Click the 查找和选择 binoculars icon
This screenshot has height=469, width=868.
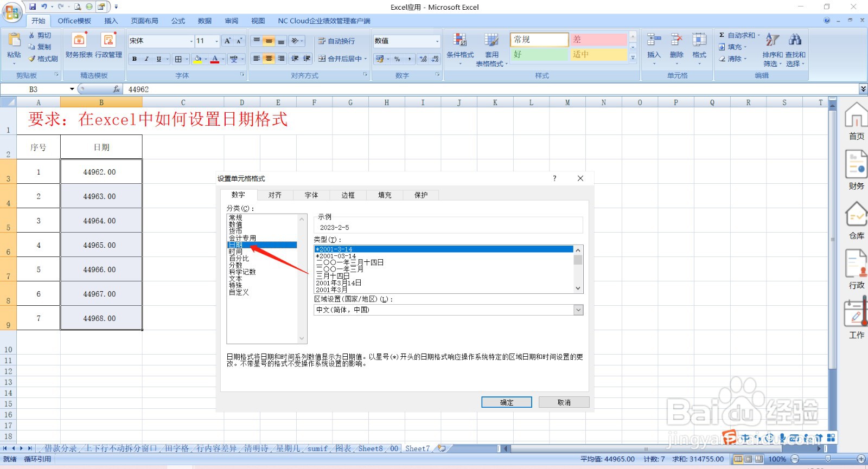click(795, 40)
